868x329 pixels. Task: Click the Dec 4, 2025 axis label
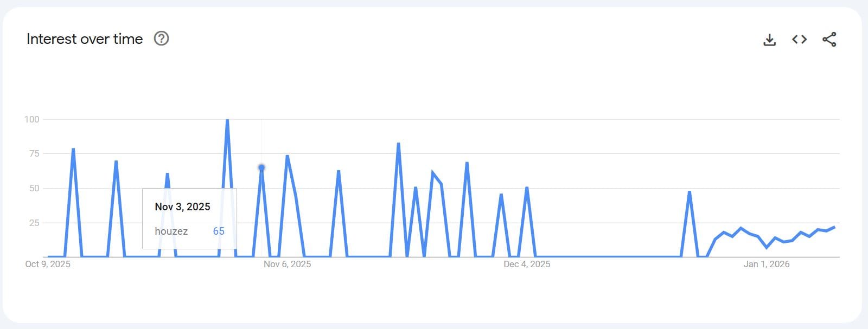point(526,265)
